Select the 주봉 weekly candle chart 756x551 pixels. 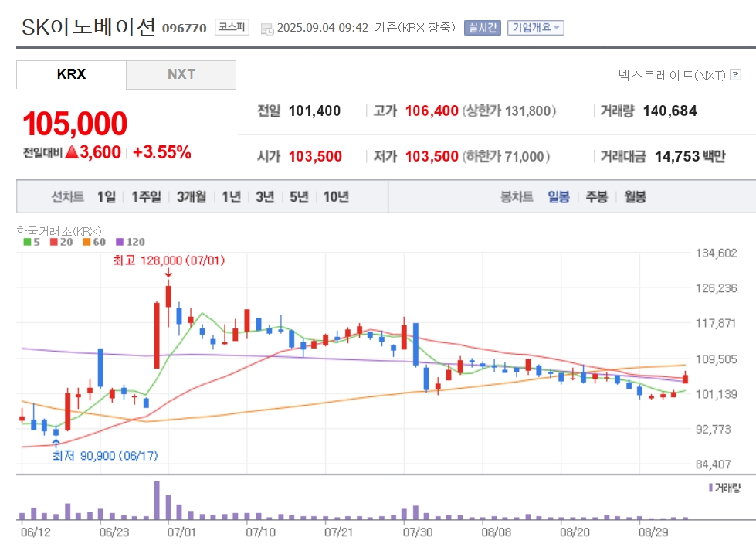[597, 197]
